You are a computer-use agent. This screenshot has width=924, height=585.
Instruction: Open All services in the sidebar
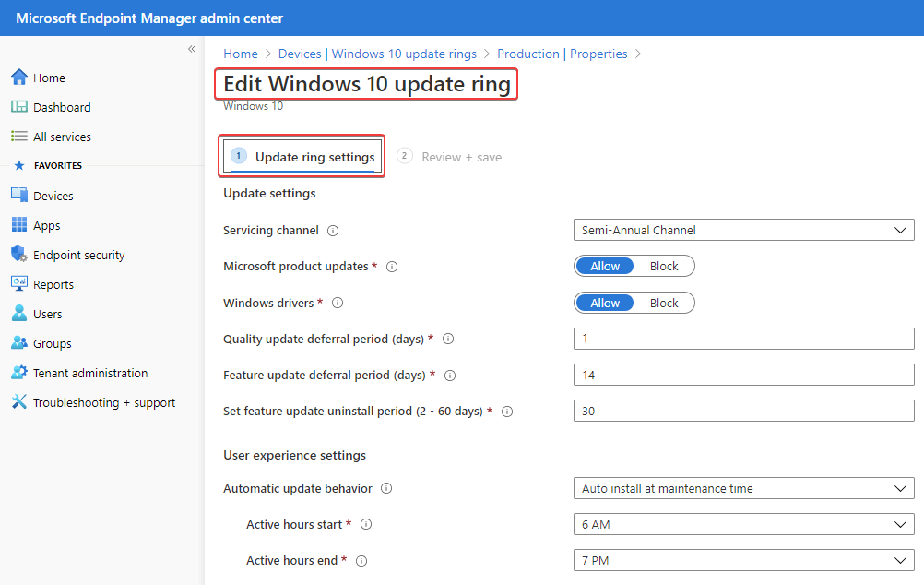62,137
